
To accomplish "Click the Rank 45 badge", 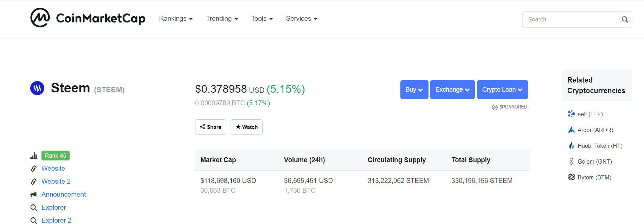I will [56, 156].
